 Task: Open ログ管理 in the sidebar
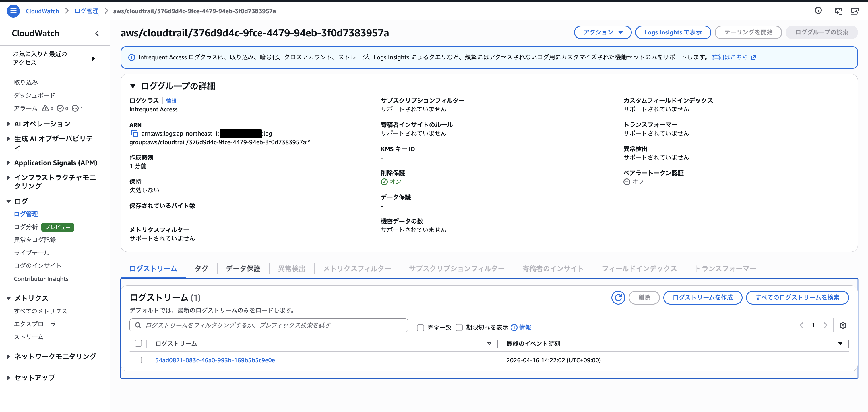[26, 214]
